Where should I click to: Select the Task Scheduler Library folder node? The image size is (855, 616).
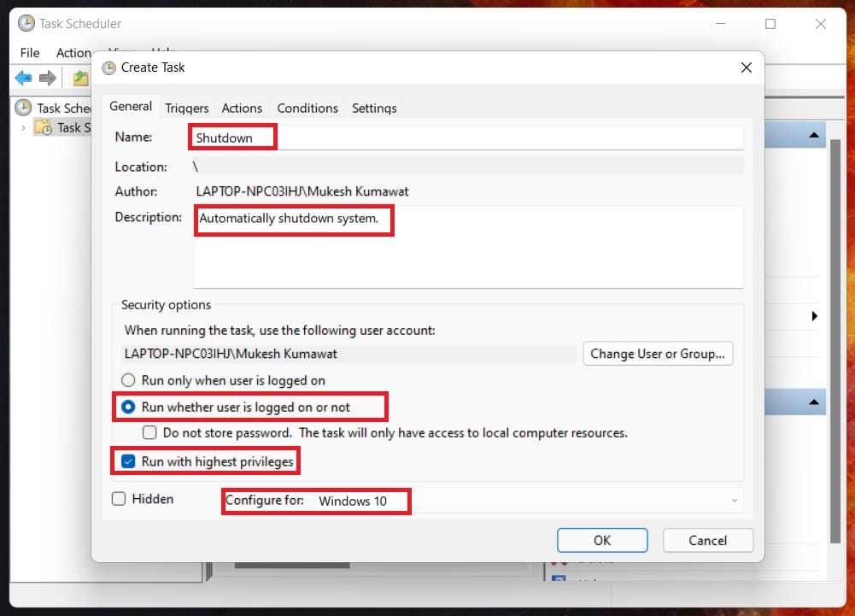[62, 127]
